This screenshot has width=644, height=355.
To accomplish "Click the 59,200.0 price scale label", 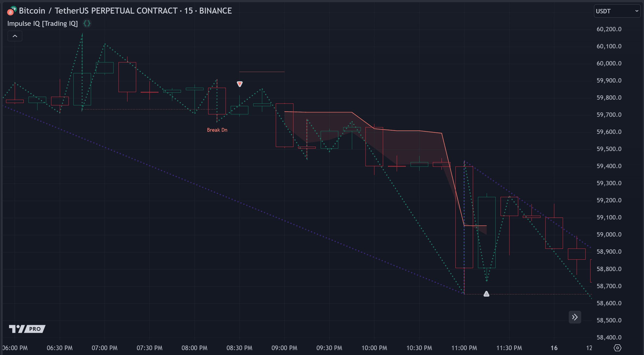I will coord(609,200).
